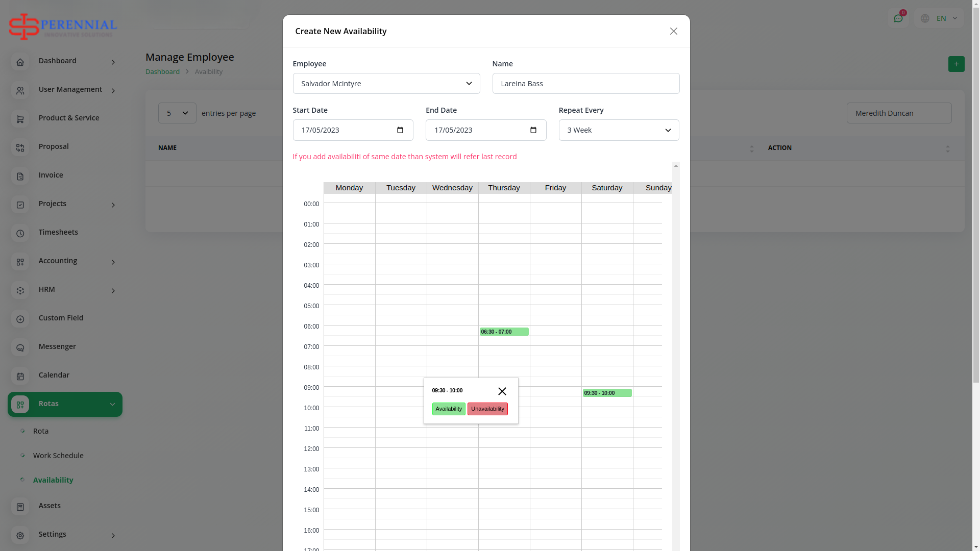Click the Assets sidebar icon
This screenshot has width=980, height=551.
coord(20,507)
